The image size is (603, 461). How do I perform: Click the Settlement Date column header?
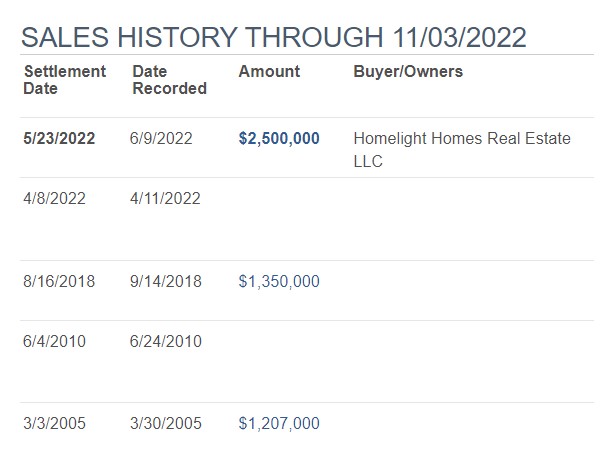pos(65,80)
